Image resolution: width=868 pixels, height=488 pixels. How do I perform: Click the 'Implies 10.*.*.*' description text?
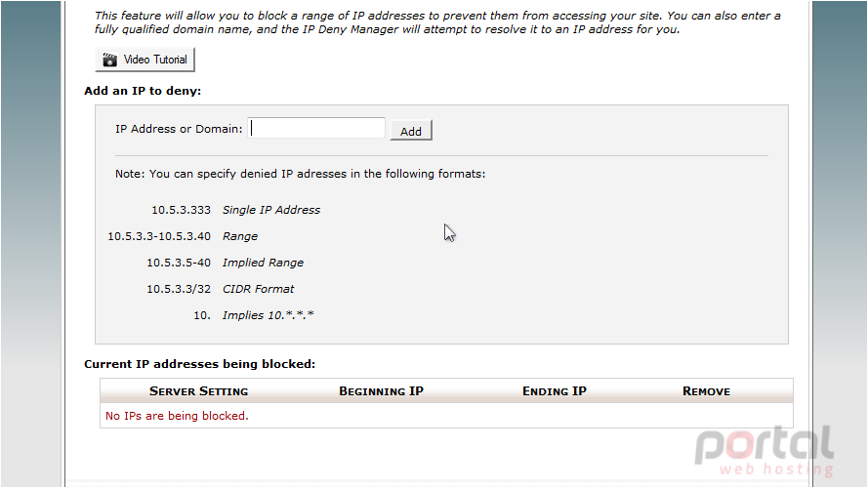pos(268,315)
